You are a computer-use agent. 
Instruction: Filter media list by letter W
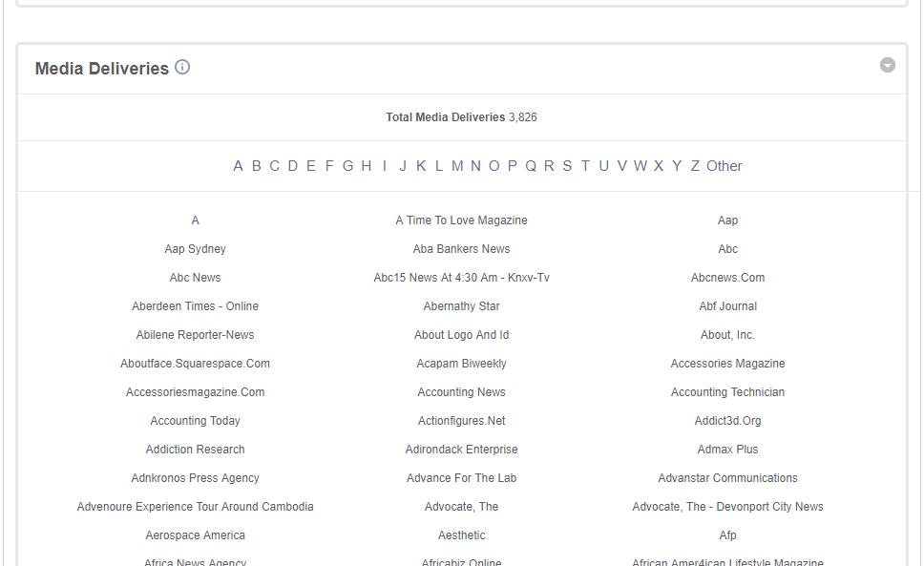point(640,166)
